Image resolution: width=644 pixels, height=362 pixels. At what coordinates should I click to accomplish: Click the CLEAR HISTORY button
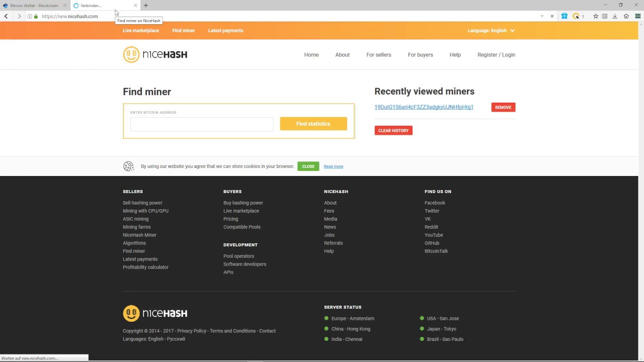coord(393,130)
